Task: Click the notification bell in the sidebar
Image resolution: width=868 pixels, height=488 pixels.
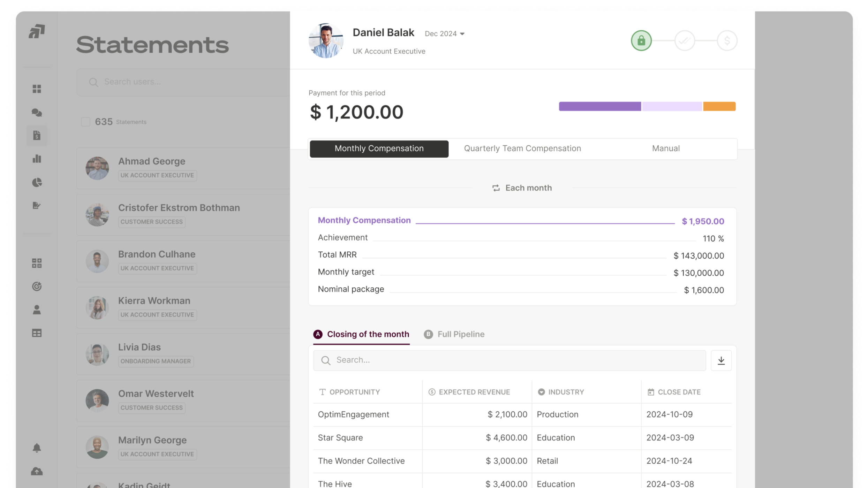Action: (x=37, y=448)
